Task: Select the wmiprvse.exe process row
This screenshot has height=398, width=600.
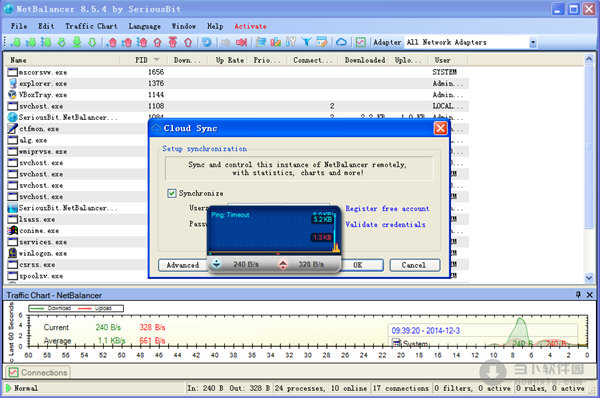Action: 77,151
